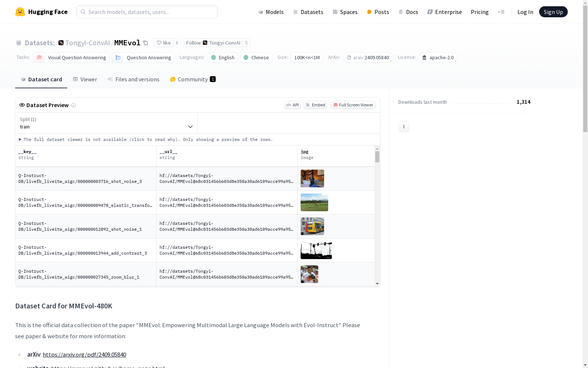Launch the Full Screen Viewer
This screenshot has width=588, height=368.
coord(353,105)
